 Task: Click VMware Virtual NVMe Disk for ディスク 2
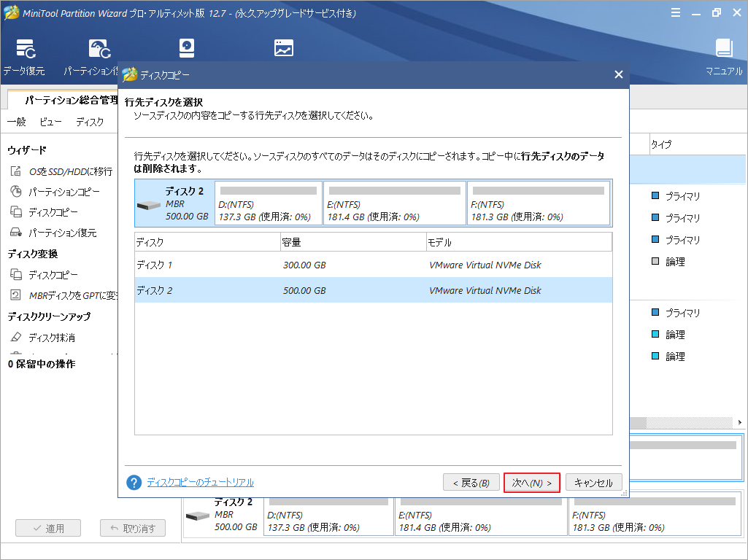click(x=485, y=290)
